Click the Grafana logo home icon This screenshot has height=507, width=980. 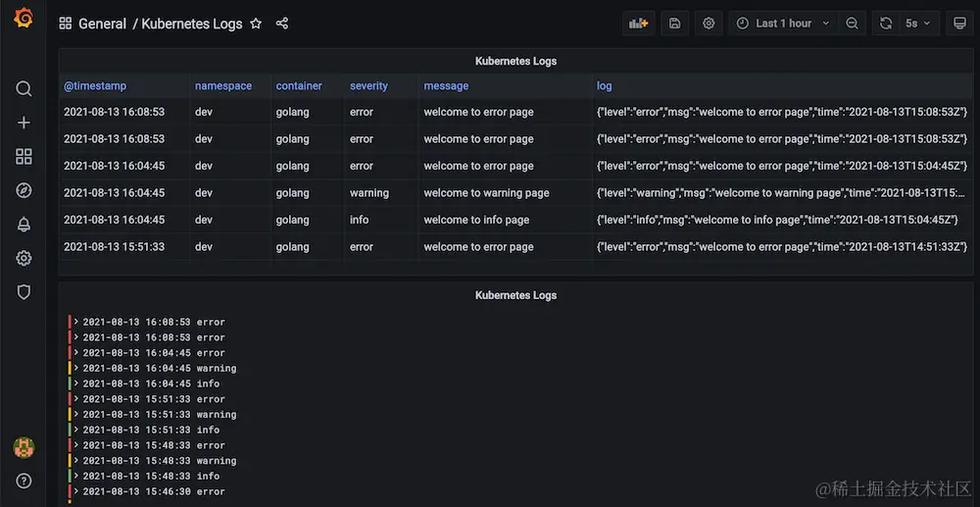tap(24, 19)
